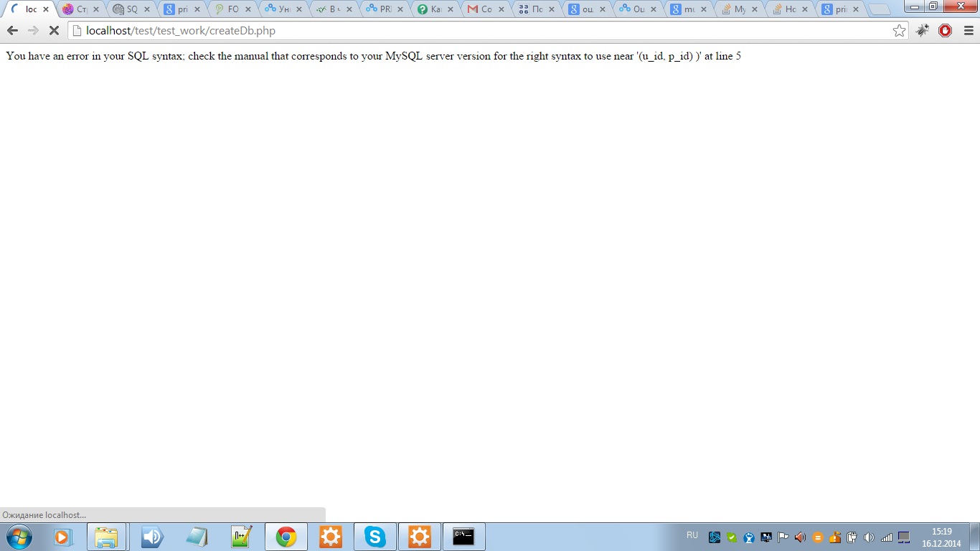Bookmark this page with the star icon
The width and height of the screenshot is (980, 551).
coord(899,31)
